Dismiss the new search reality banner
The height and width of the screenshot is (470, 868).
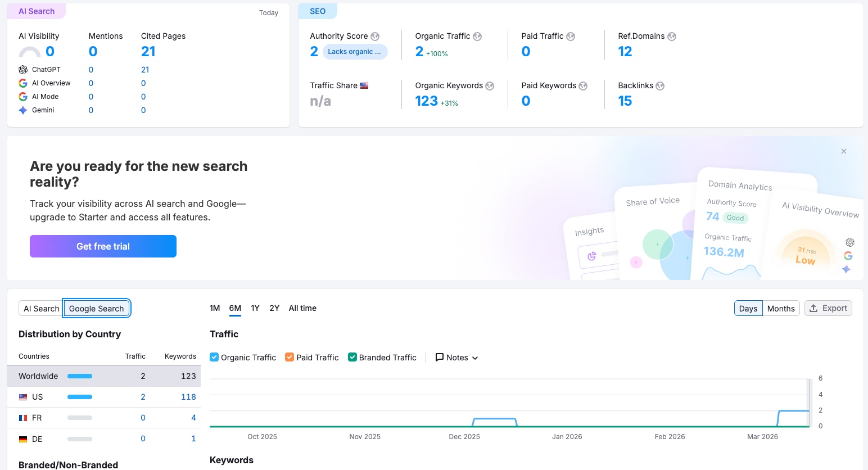844,151
